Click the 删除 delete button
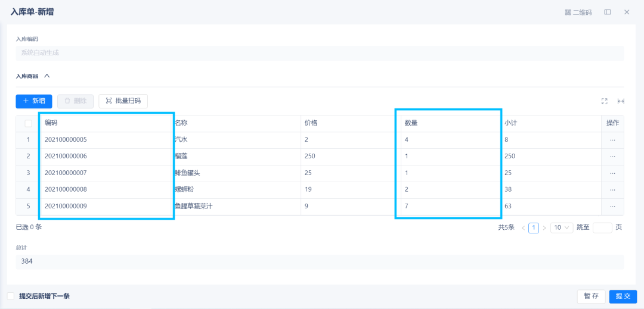Screen dimensions: 644x309 76,101
